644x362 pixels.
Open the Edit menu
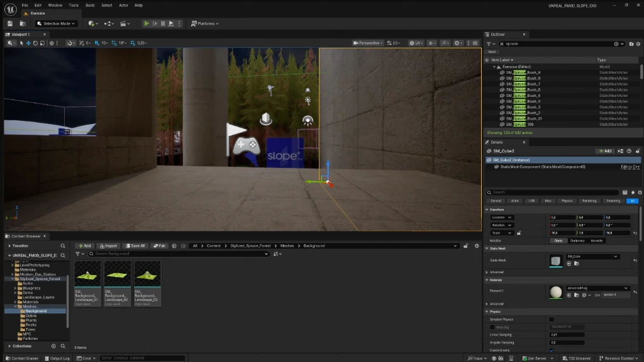38,5
